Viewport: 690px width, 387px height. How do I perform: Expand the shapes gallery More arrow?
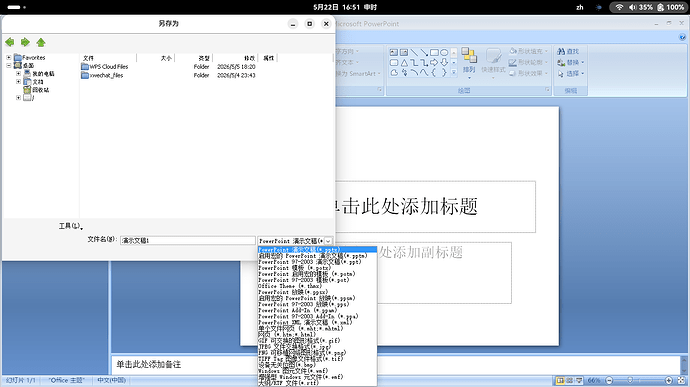click(x=454, y=73)
